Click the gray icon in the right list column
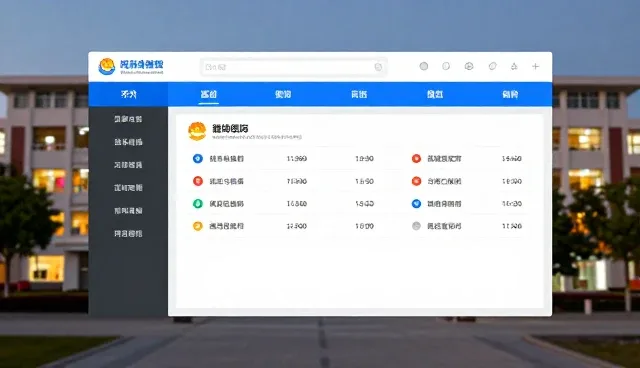Image resolution: width=640 pixels, height=368 pixels. tap(416, 226)
